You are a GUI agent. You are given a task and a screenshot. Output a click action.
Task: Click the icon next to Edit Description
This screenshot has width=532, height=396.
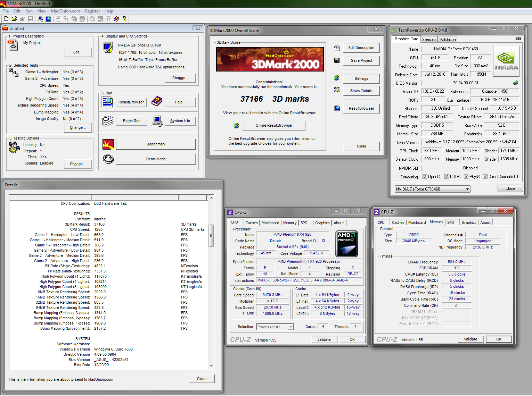[x=337, y=48]
